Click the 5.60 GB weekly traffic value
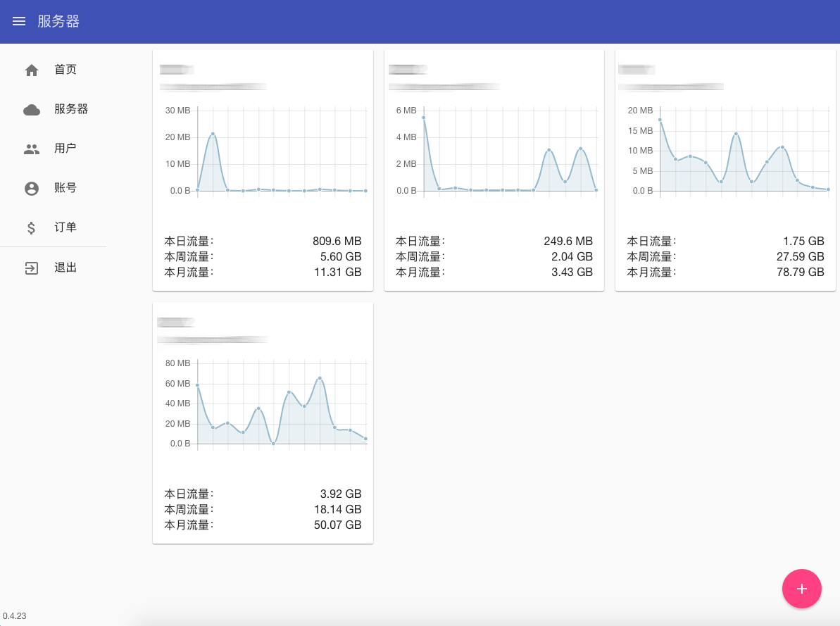Screen dimensions: 840x626 click(341, 257)
